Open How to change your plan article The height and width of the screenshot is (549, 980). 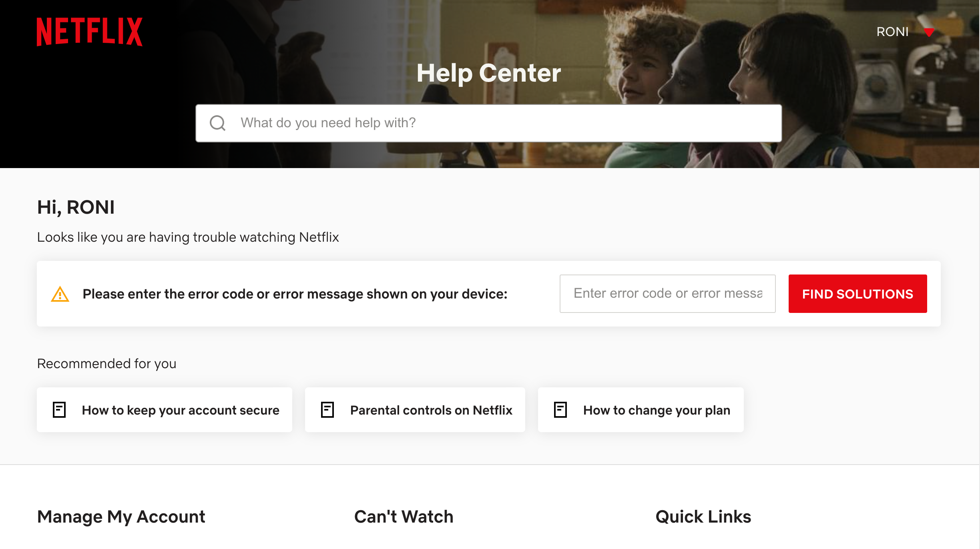tap(657, 410)
